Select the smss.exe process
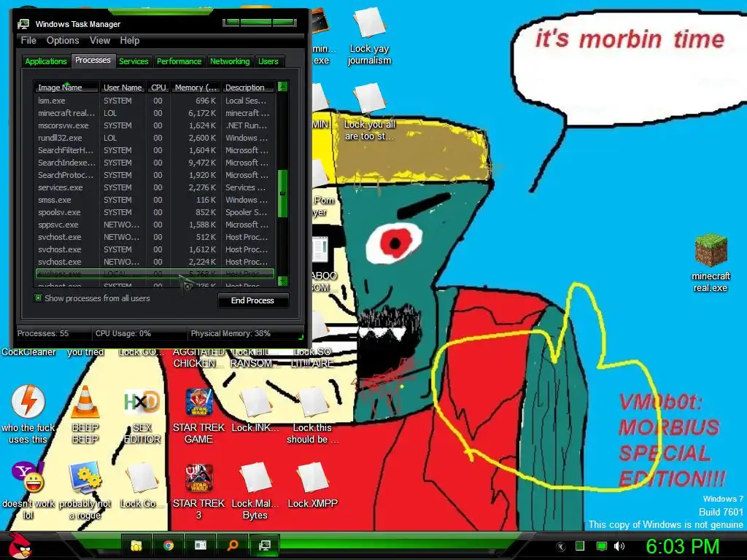This screenshot has height=560, width=747. coord(155,200)
